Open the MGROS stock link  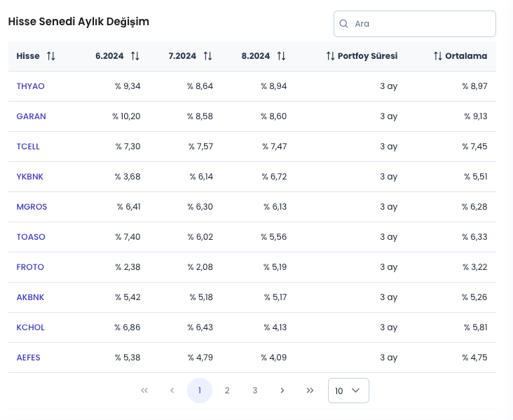tap(32, 207)
